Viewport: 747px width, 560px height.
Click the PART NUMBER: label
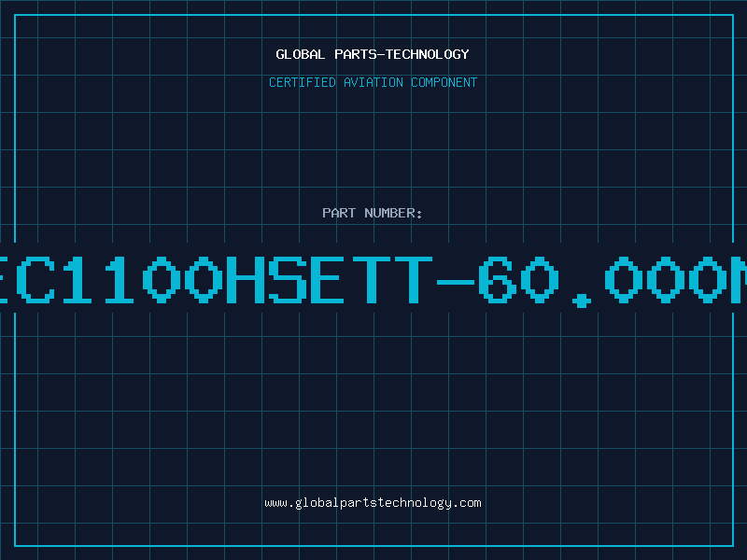pyautogui.click(x=373, y=213)
